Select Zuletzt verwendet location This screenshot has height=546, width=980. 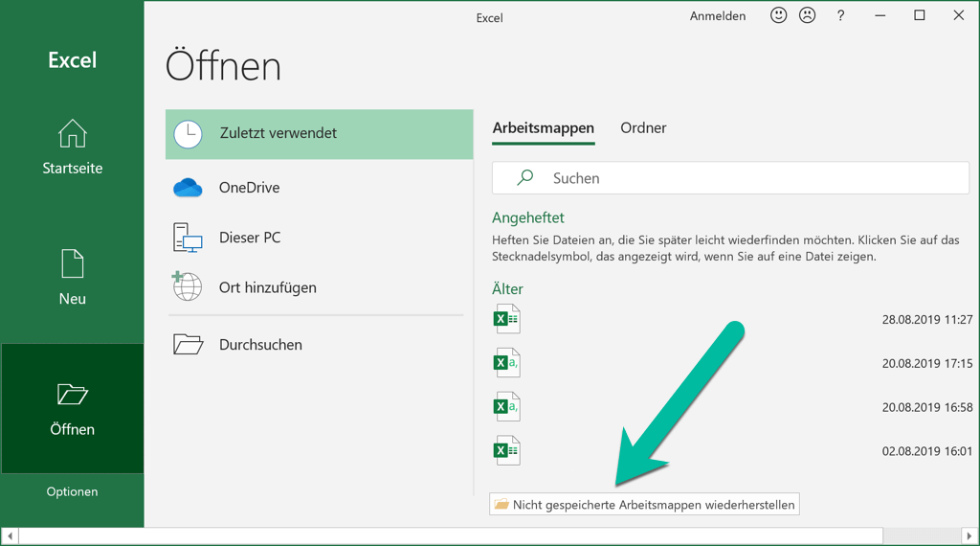point(320,134)
